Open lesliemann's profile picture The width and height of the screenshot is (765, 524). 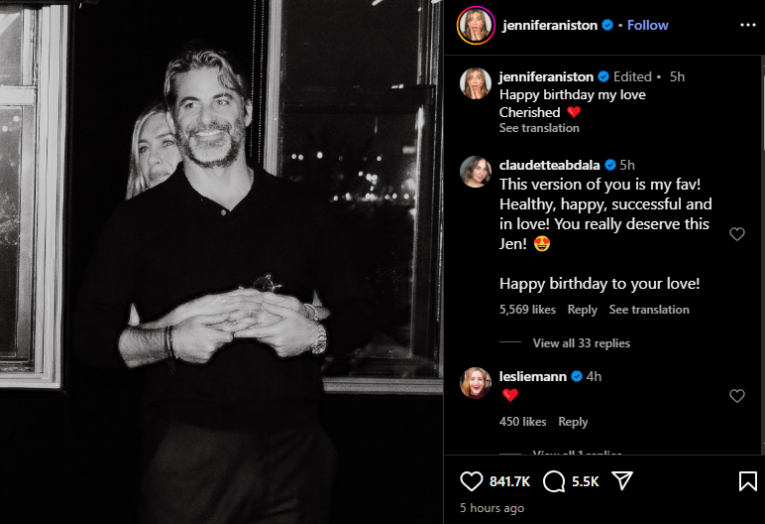[x=476, y=383]
